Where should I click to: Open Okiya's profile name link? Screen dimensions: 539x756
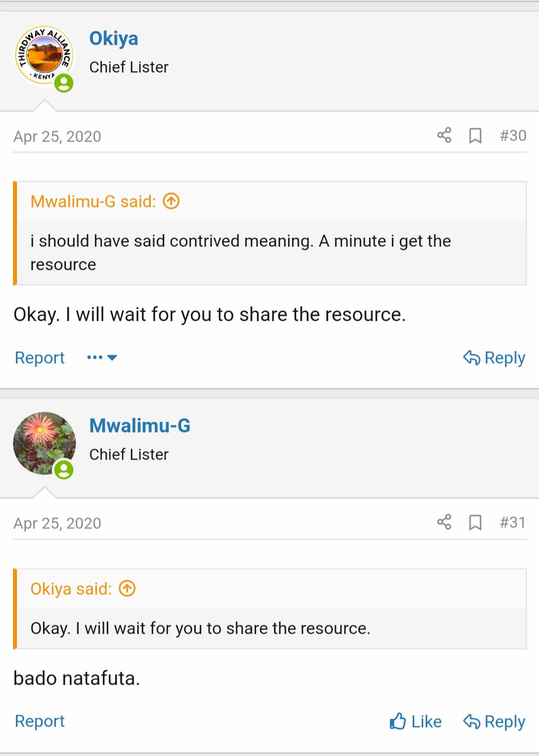coord(114,38)
